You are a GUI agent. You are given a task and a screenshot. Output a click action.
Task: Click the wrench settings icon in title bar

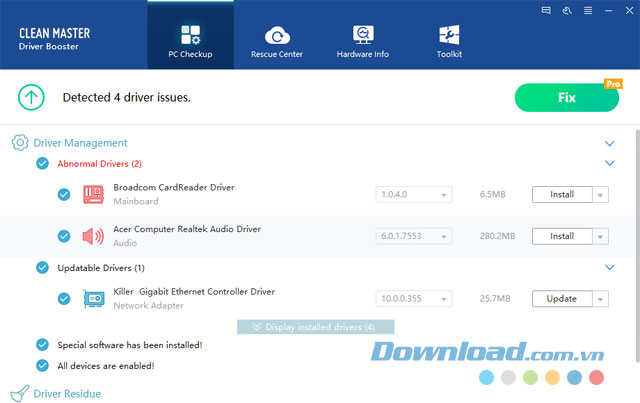pos(566,11)
